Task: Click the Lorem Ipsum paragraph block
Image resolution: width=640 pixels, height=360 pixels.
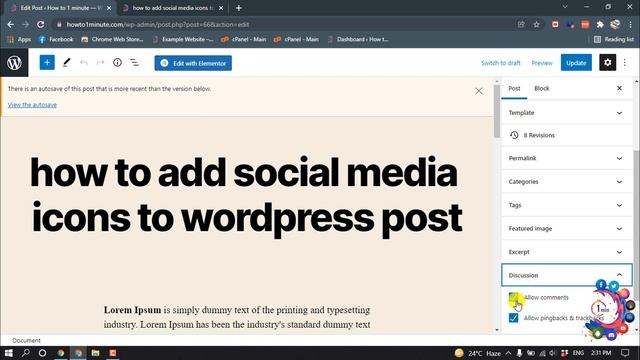Action: 237,317
